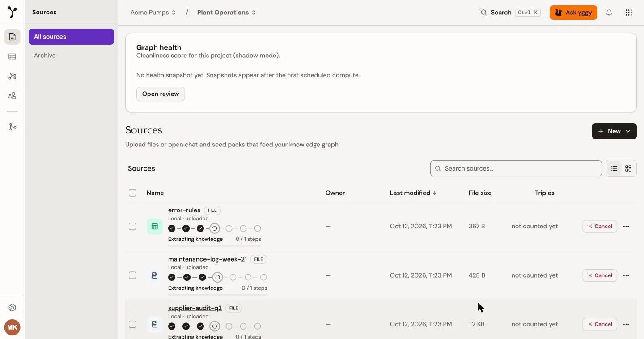Click the FILE badge next to maintenance-log-week-21
This screenshot has width=644, height=339.
pos(258,259)
